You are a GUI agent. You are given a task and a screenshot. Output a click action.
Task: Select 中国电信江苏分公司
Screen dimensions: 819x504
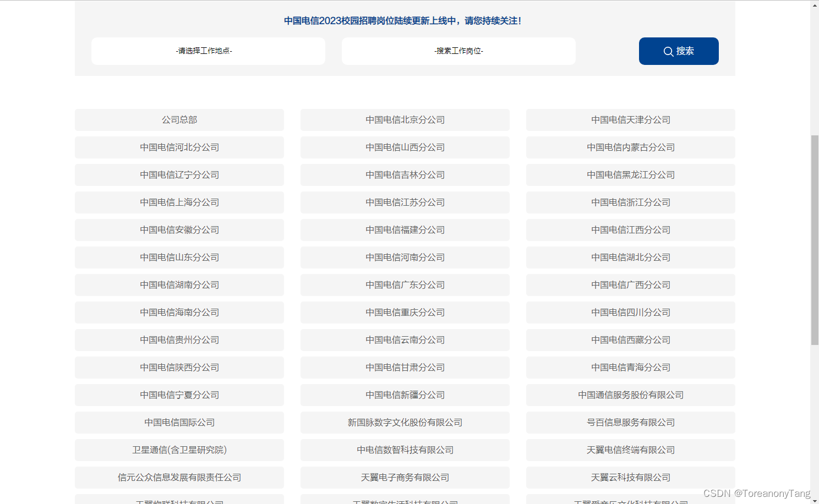pyautogui.click(x=405, y=202)
